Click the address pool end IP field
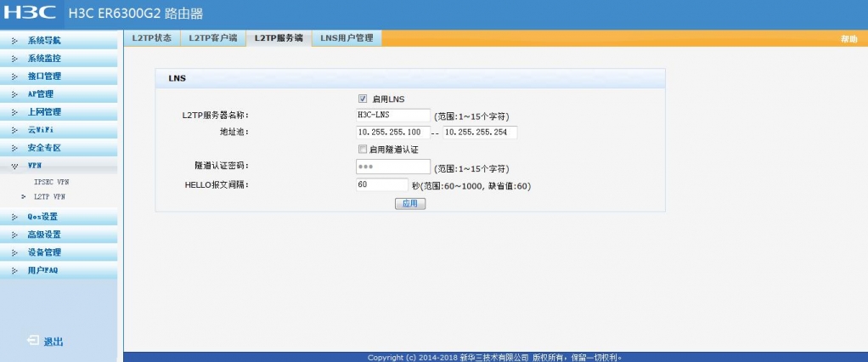The image size is (868, 362). click(480, 133)
